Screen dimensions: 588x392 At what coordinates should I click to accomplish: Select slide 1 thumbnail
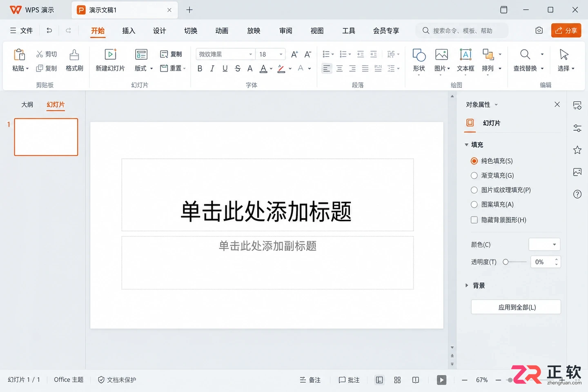click(x=46, y=137)
